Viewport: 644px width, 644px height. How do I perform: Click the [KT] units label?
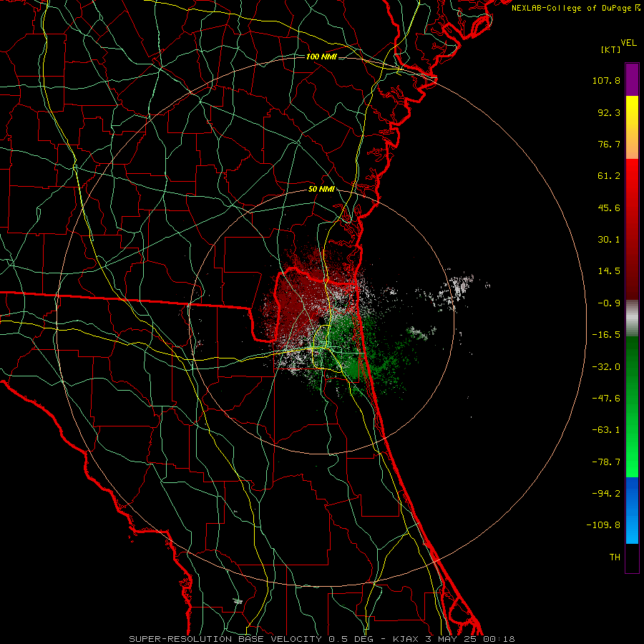(610, 49)
